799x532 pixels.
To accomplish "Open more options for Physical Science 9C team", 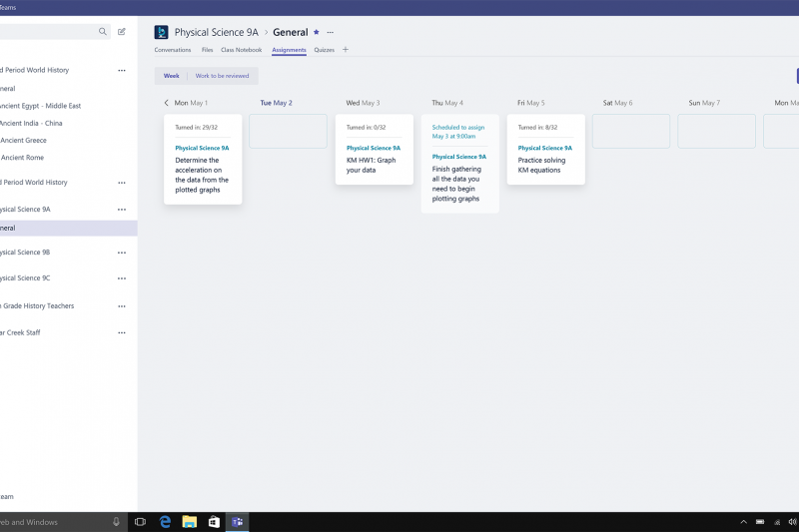I will point(122,278).
